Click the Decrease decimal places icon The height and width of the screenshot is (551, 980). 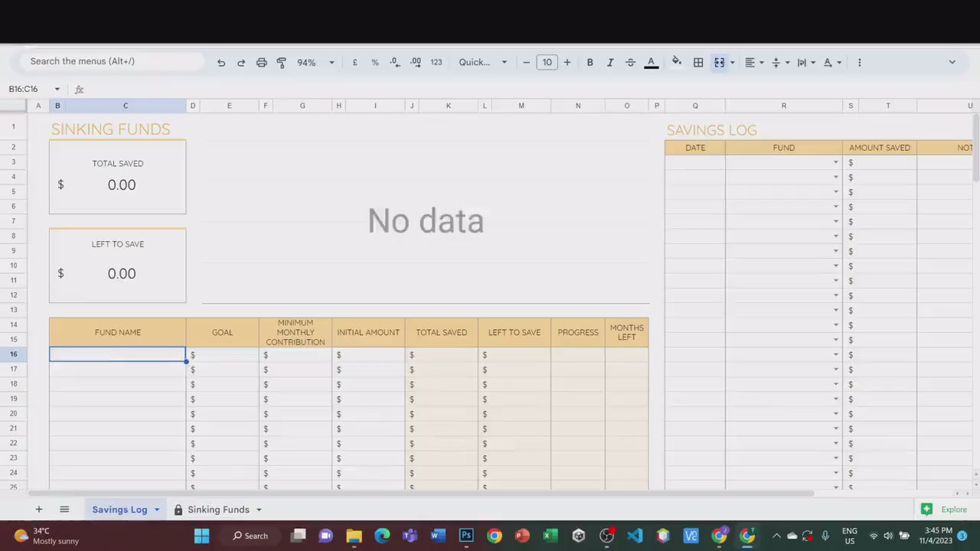click(395, 63)
